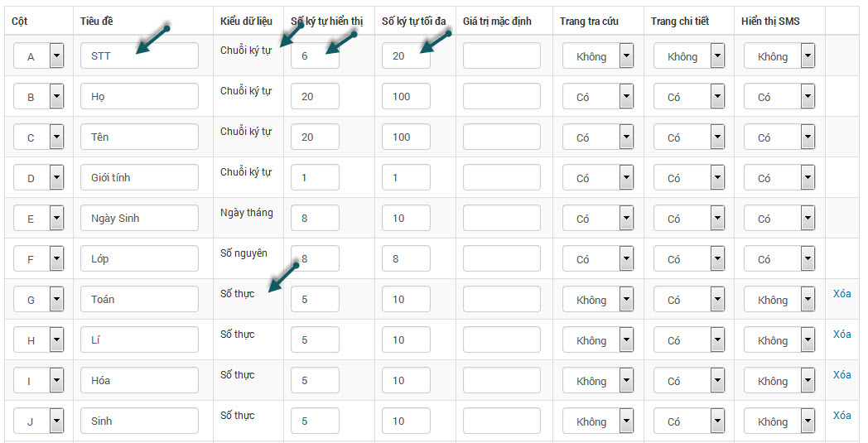Image resolution: width=868 pixels, height=443 pixels.
Task: Click the Xóa link for Toán row
Action: (841, 294)
